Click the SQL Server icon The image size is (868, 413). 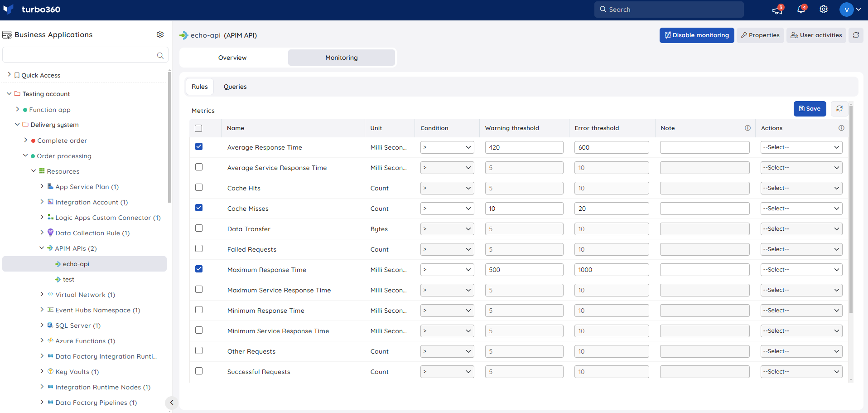(50, 325)
